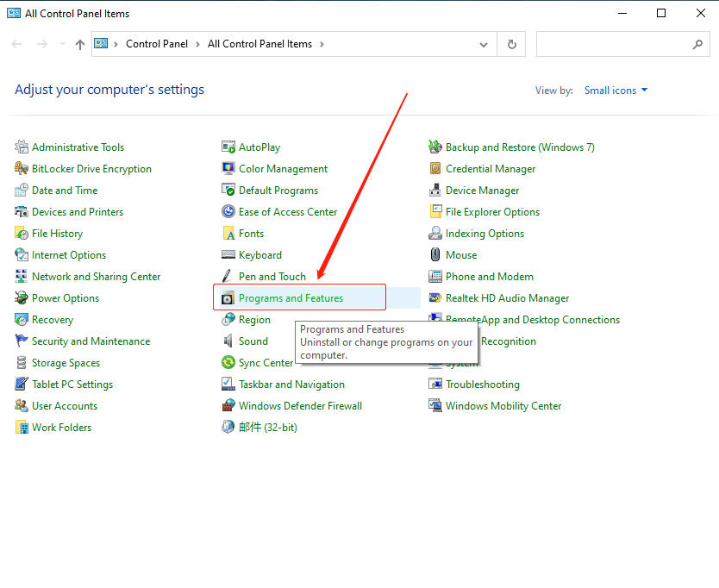The width and height of the screenshot is (719, 588).
Task: Click Realtek HD Audio Manager icon
Action: coord(435,297)
